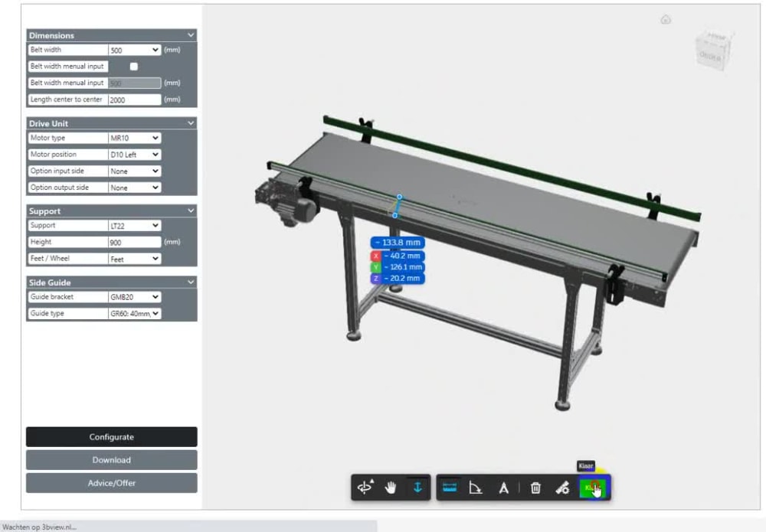Select the calibration compass tool
This screenshot has height=532, width=766.
click(503, 487)
